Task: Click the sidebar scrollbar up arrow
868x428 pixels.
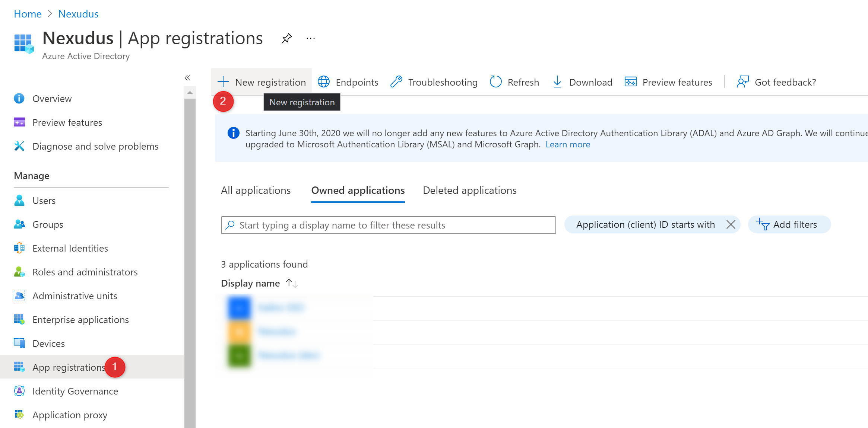Action: (190, 93)
